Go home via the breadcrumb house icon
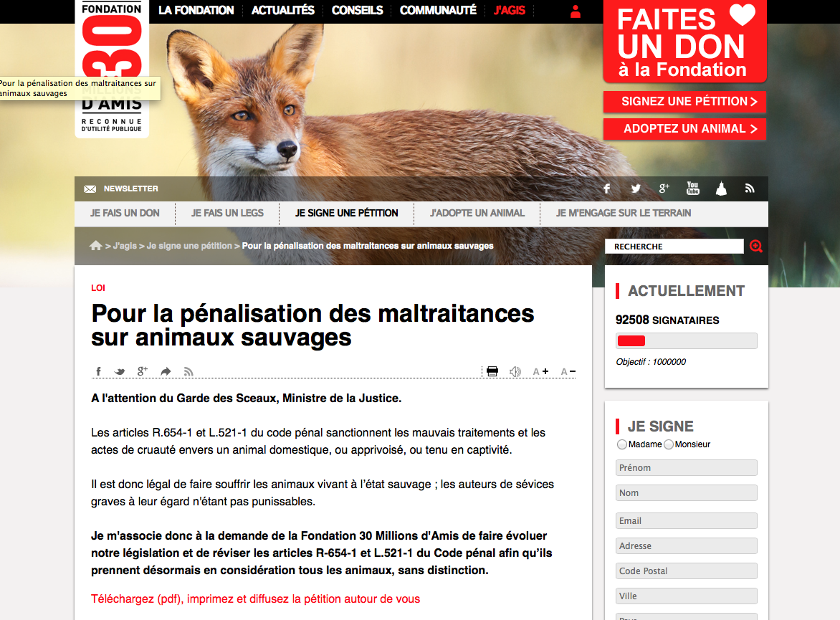The height and width of the screenshot is (620, 840). pyautogui.click(x=96, y=245)
